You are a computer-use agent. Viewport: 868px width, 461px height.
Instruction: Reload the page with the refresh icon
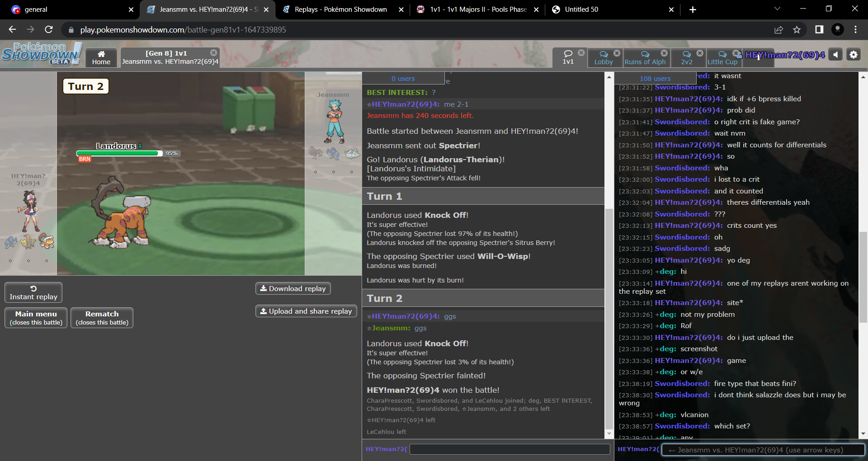point(49,29)
